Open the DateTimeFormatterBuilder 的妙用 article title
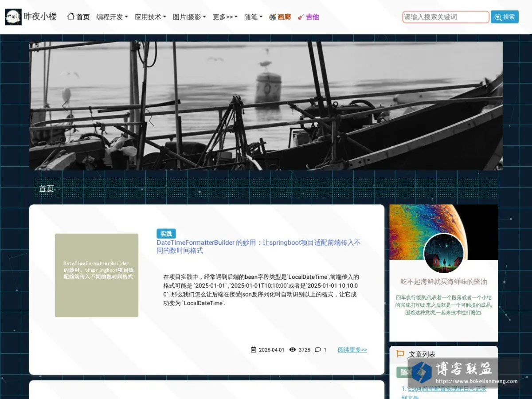Screen dimensions: 532x399 point(258,246)
